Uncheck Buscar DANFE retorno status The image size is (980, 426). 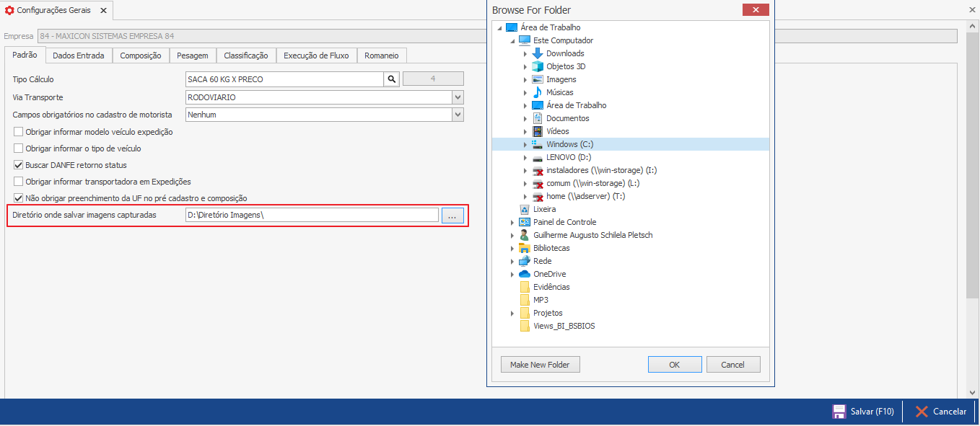click(19, 165)
